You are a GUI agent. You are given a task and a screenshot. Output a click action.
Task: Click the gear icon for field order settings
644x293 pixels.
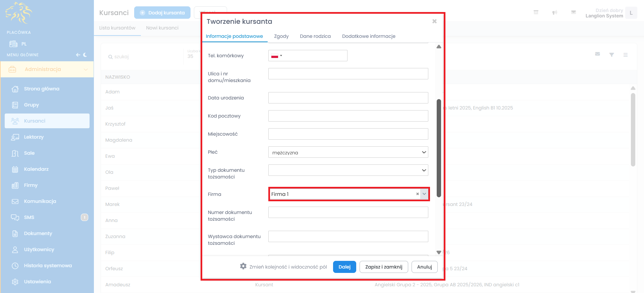click(x=243, y=266)
